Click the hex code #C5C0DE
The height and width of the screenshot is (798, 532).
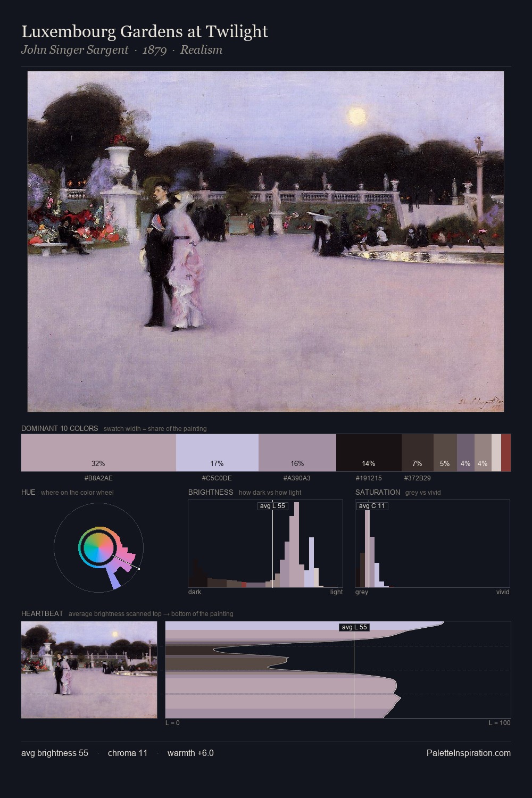(217, 478)
